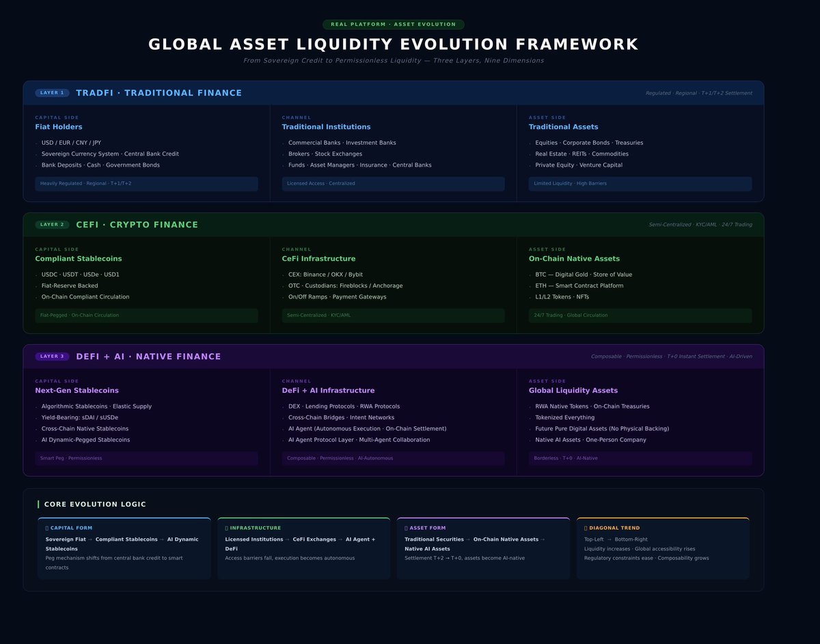
Task: Click 'On/Off Ramps · Payment Gateways' bullet
Action: click(x=337, y=297)
